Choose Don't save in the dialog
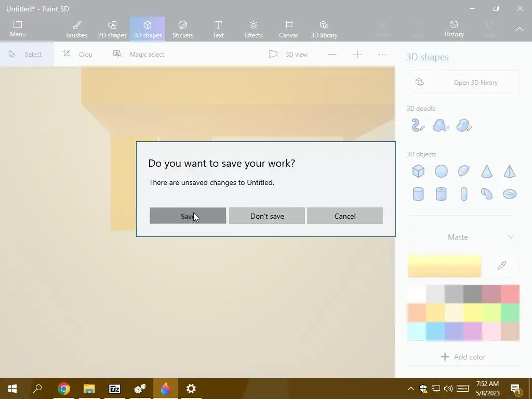 point(267,216)
